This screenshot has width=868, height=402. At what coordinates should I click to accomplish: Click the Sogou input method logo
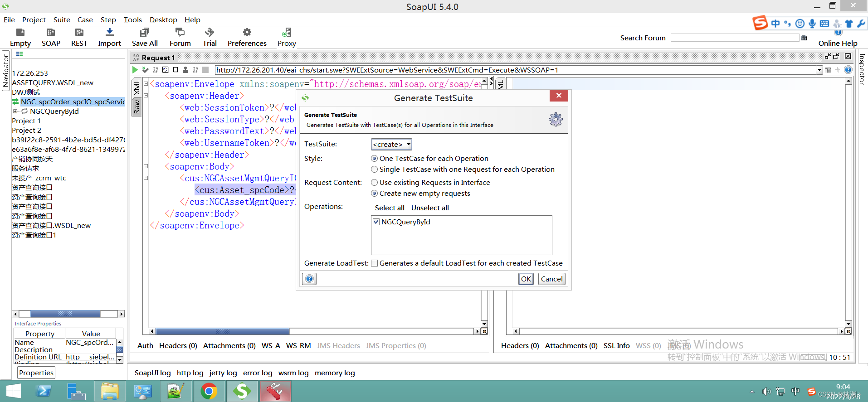pyautogui.click(x=761, y=23)
